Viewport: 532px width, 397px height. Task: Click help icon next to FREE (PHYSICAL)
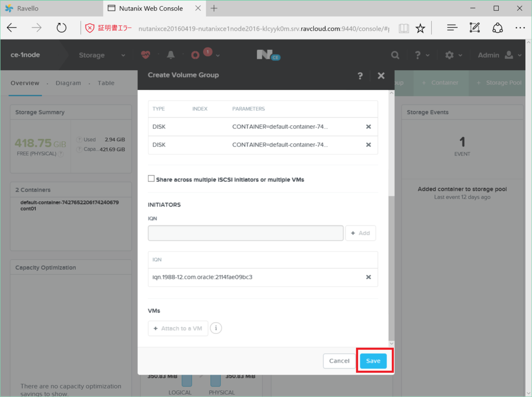[61, 154]
